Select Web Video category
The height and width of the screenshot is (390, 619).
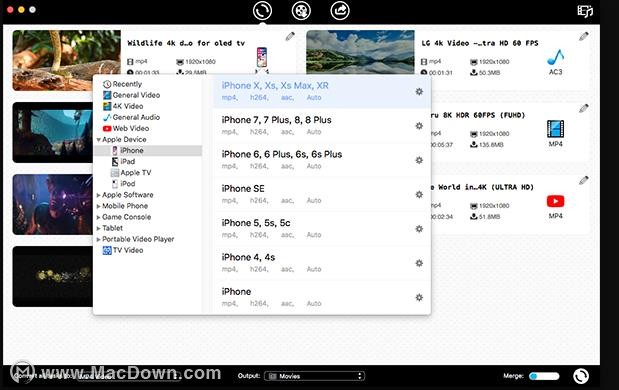pos(126,128)
